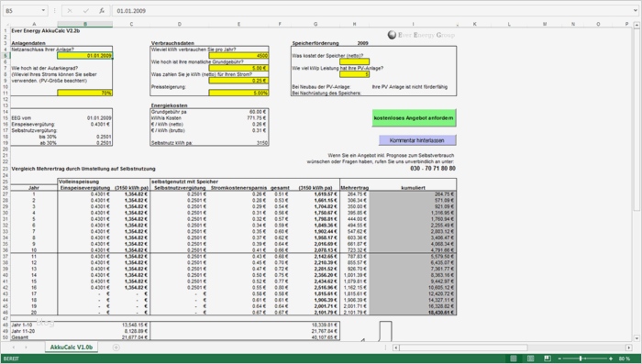642x364 pixels.
Task: Add a new sheet with the plus icon
Action: pyautogui.click(x=116, y=347)
